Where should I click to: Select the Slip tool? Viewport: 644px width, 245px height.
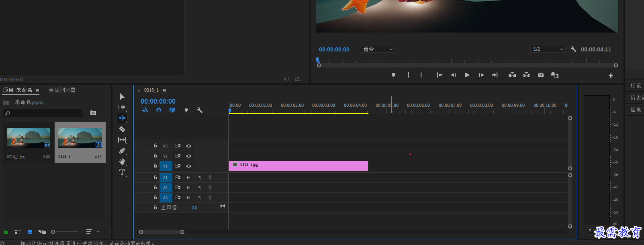pyautogui.click(x=122, y=140)
